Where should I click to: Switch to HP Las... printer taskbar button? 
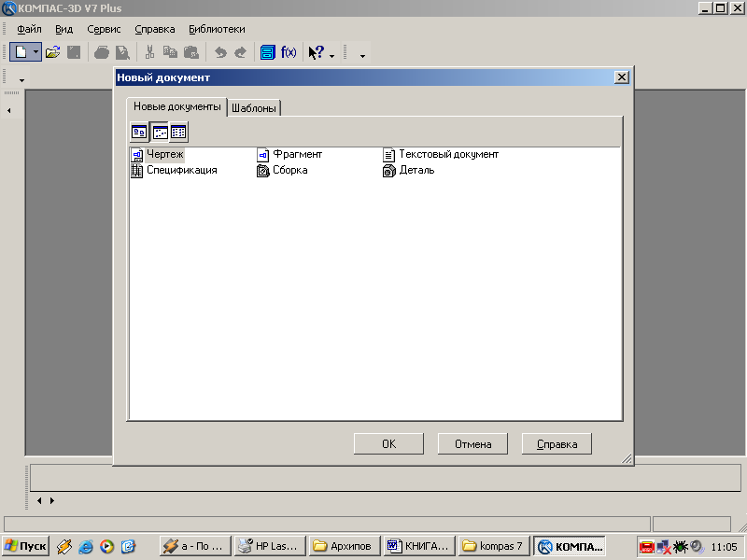coord(269,546)
